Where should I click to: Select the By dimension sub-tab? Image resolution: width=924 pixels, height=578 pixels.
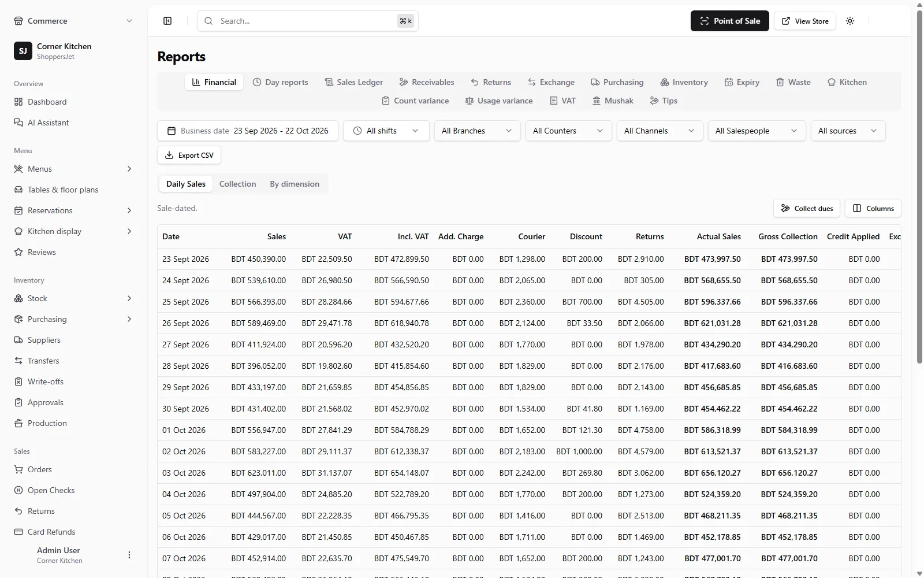coord(295,184)
